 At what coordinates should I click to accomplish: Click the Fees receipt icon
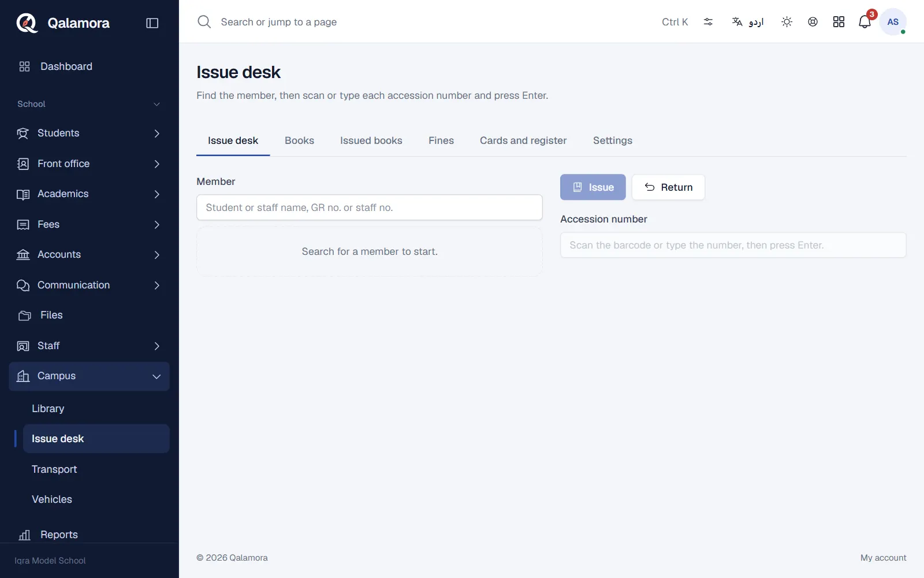click(23, 225)
